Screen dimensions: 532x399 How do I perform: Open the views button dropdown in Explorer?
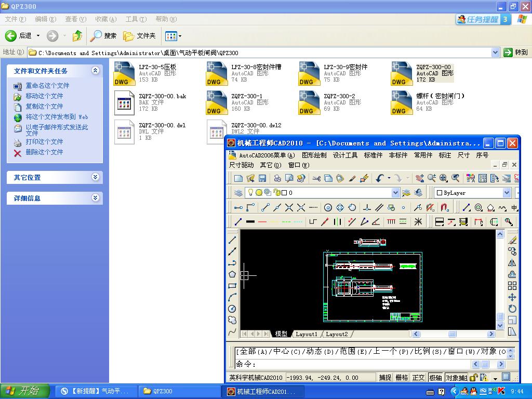coord(180,36)
